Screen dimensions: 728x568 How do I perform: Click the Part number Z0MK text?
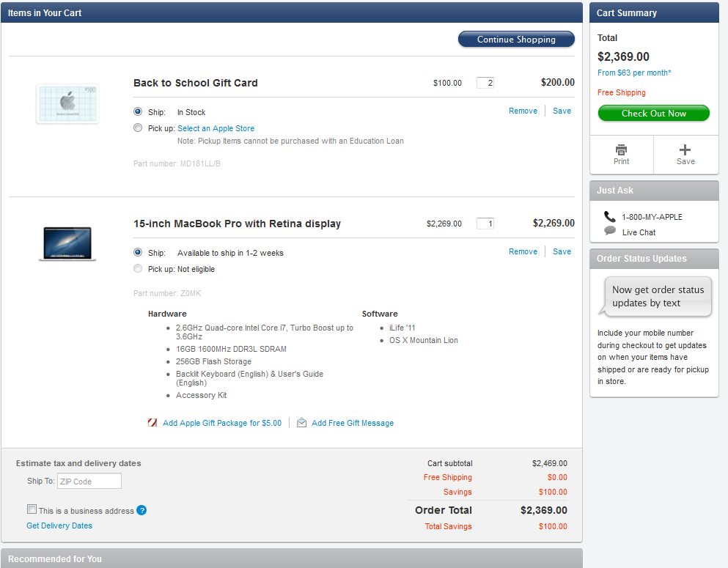pyautogui.click(x=167, y=293)
